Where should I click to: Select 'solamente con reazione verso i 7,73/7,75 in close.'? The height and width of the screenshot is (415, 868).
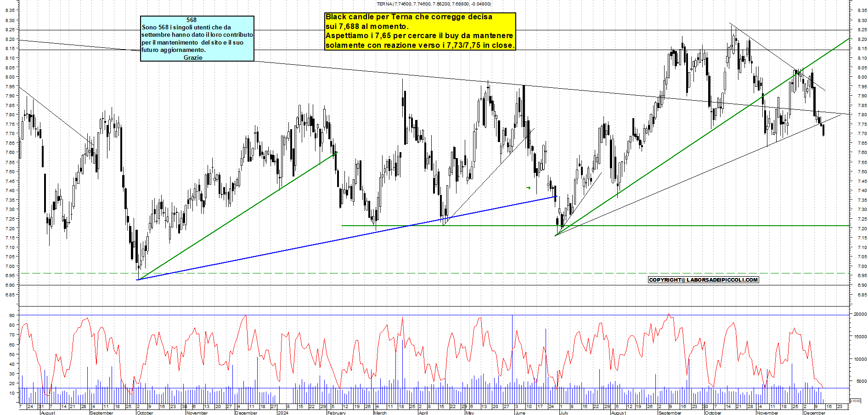420,45
